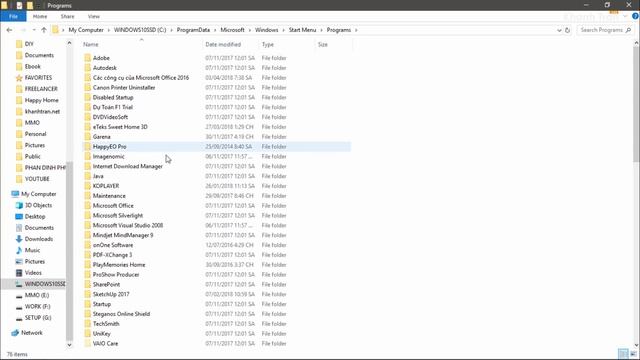The image size is (640, 360).
Task: Select the Startup folder icon
Action: pos(87,304)
